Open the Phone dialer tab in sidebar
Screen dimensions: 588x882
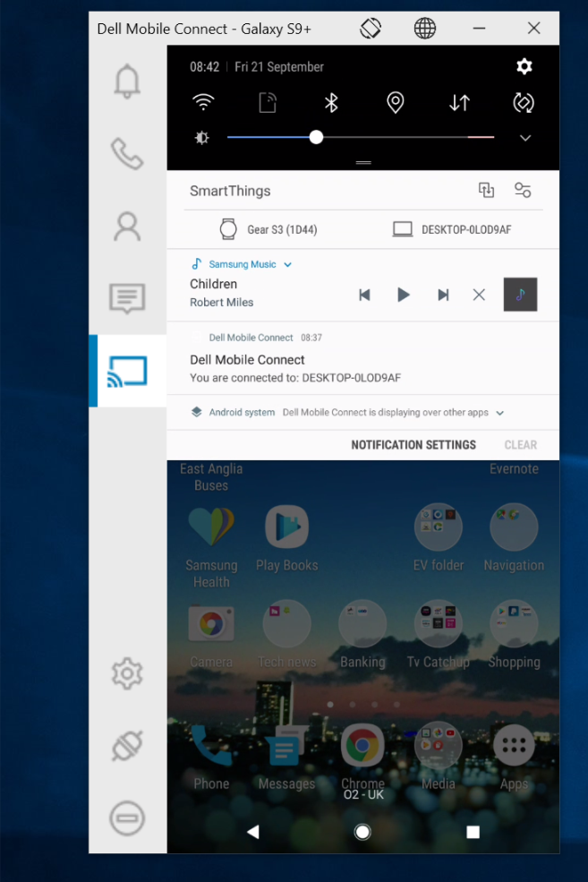click(127, 153)
